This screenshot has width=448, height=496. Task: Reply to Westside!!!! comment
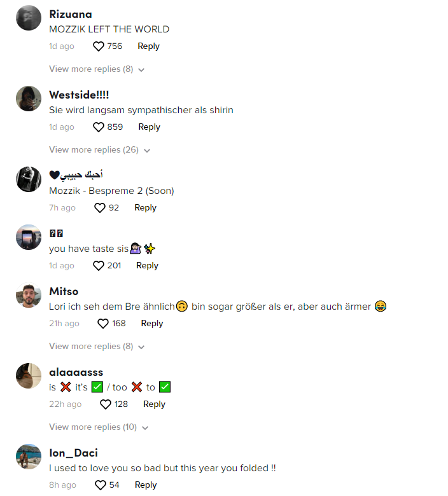pos(149,127)
